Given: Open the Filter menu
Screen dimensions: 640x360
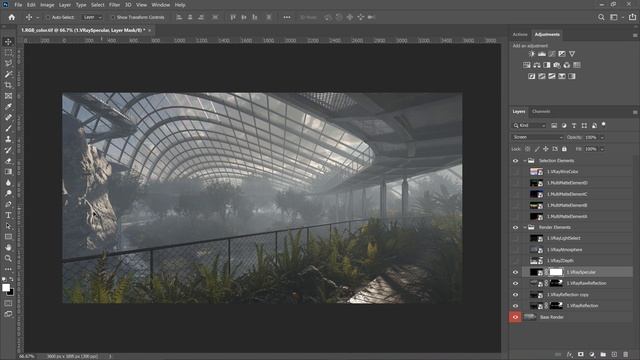Looking at the screenshot, I should tap(114, 5).
